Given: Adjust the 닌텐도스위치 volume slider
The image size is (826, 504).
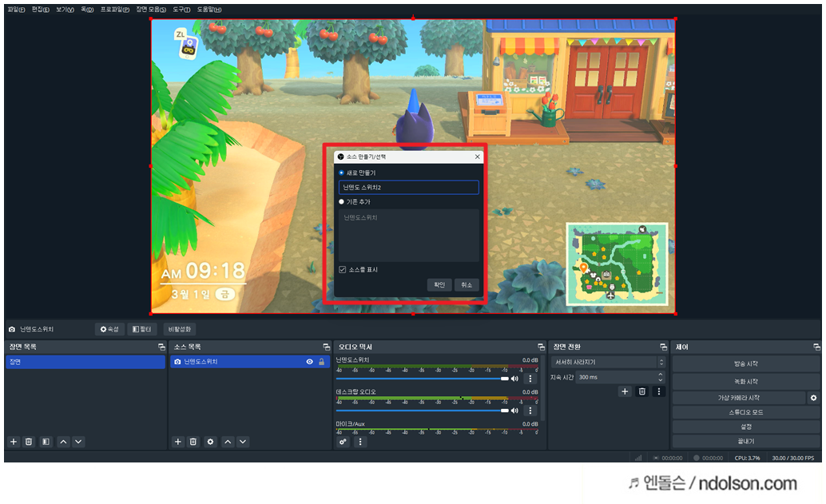Looking at the screenshot, I should click(x=422, y=379).
